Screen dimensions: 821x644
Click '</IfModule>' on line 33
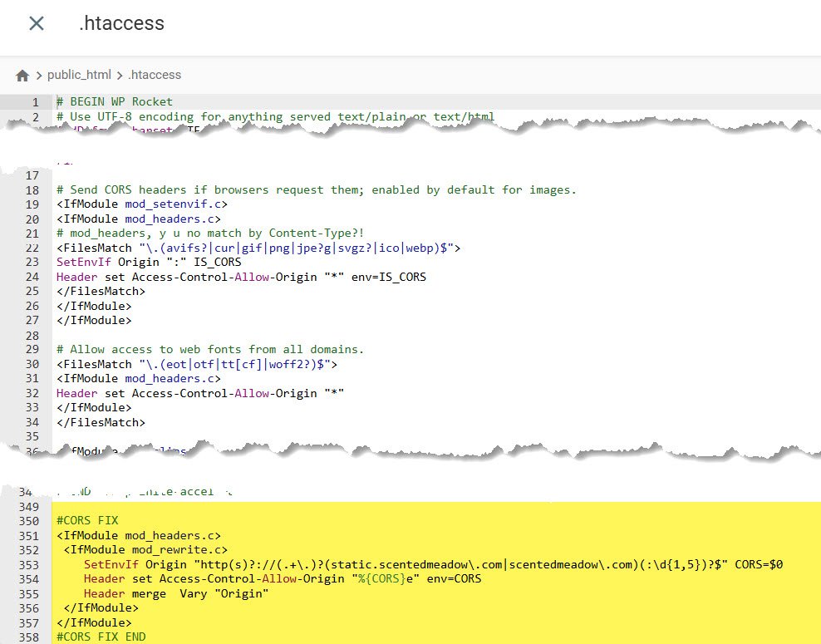(x=94, y=407)
